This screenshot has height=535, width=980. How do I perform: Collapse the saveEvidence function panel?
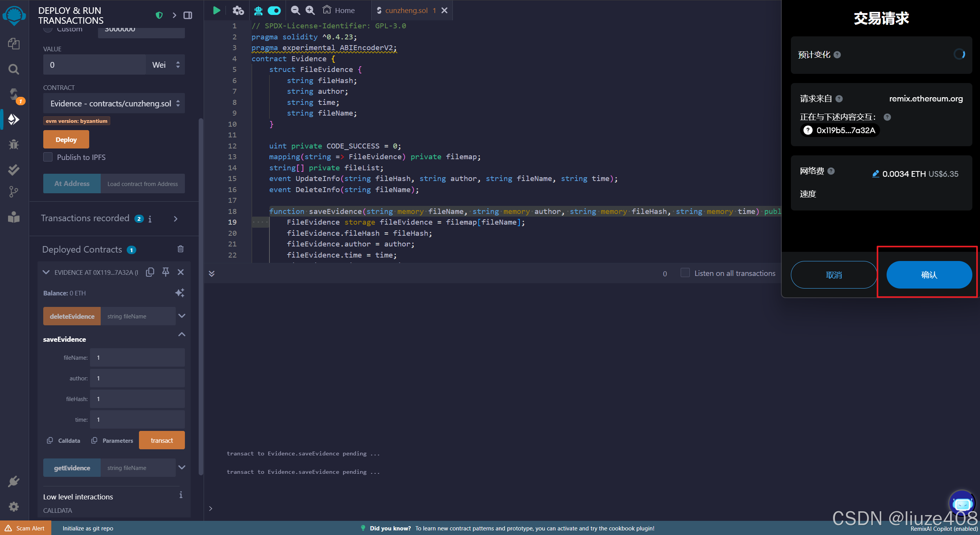coord(182,334)
